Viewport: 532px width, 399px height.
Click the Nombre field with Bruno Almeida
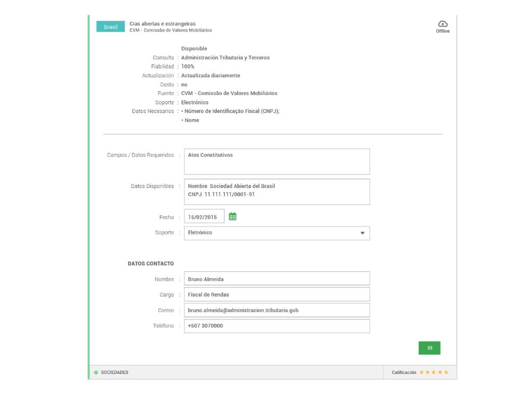click(277, 279)
